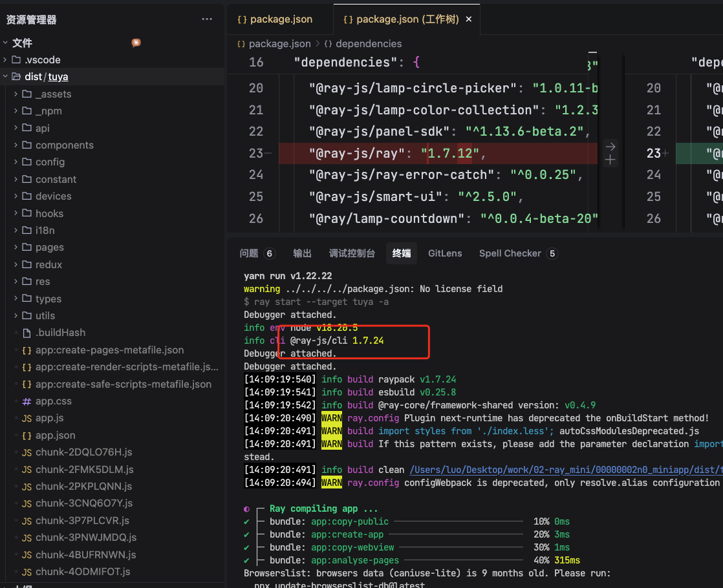Open app:create-render-scripts-metafile.js file
The height and width of the screenshot is (588, 723).
127,367
